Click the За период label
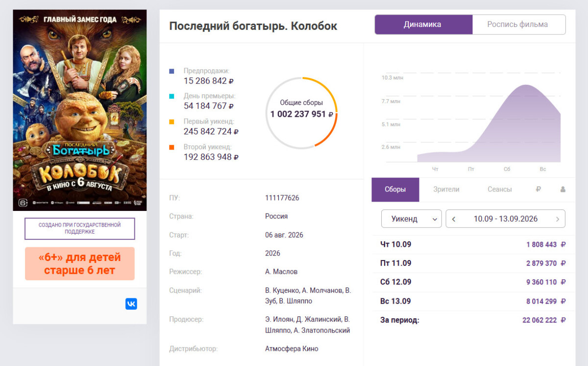Viewport: 588px width, 366px height. (x=400, y=320)
